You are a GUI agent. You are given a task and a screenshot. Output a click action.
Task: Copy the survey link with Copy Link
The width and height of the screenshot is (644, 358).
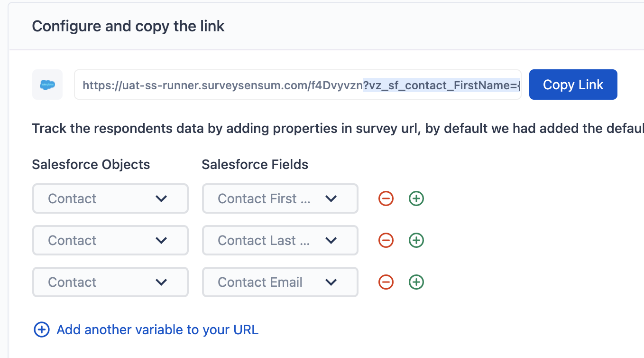573,85
